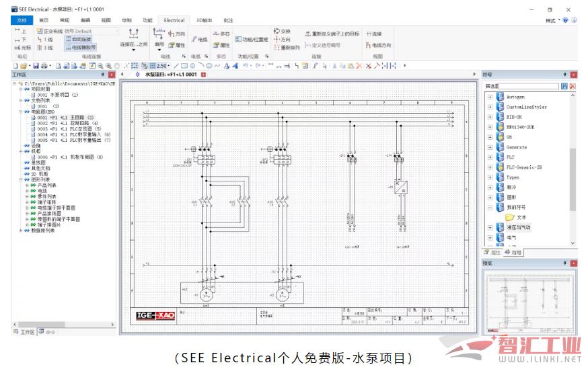
Task: Clear the symbol filter red X icon
Action: point(573,86)
